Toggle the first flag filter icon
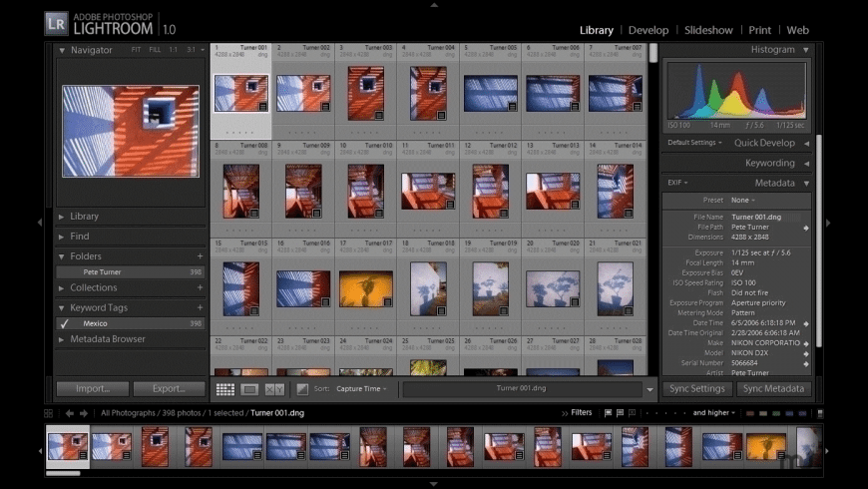 tap(609, 412)
